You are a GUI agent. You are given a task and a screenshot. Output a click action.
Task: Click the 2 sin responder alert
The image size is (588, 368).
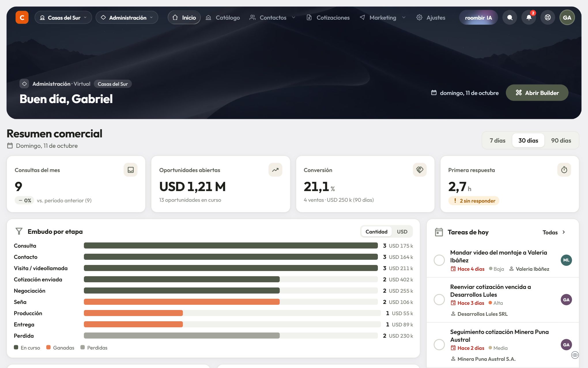[x=474, y=201]
